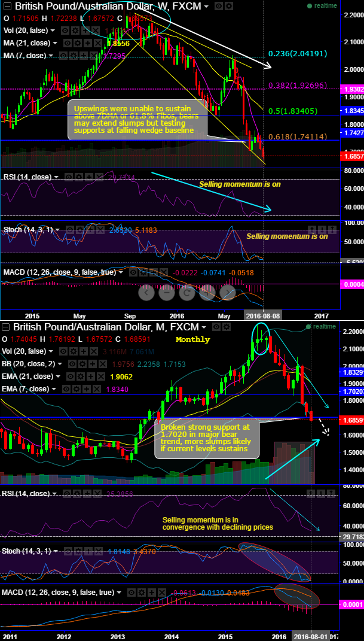
Task: Open settings gear for MA (7, close)
Action: 74,56
